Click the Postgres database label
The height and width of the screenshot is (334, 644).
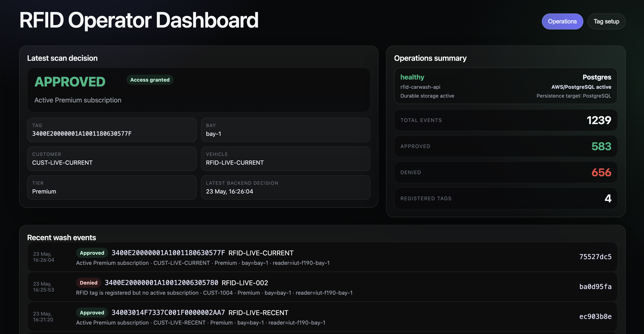click(x=597, y=77)
